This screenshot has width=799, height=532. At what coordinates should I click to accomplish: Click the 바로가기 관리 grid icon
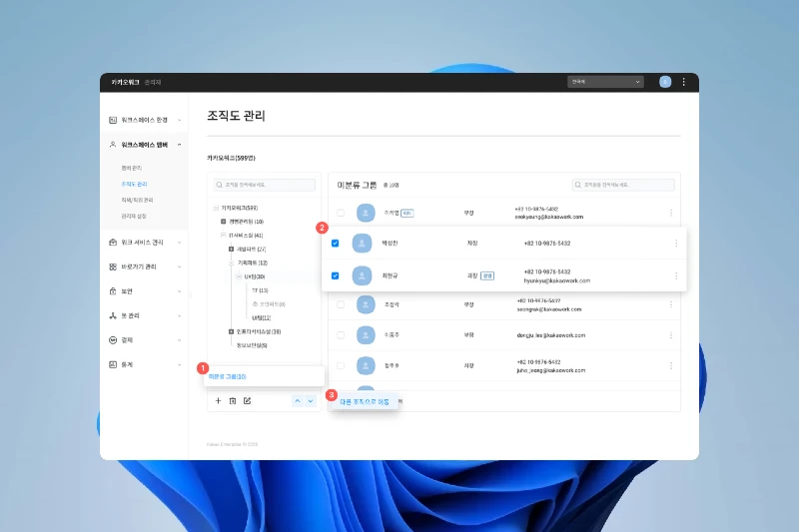click(x=113, y=266)
